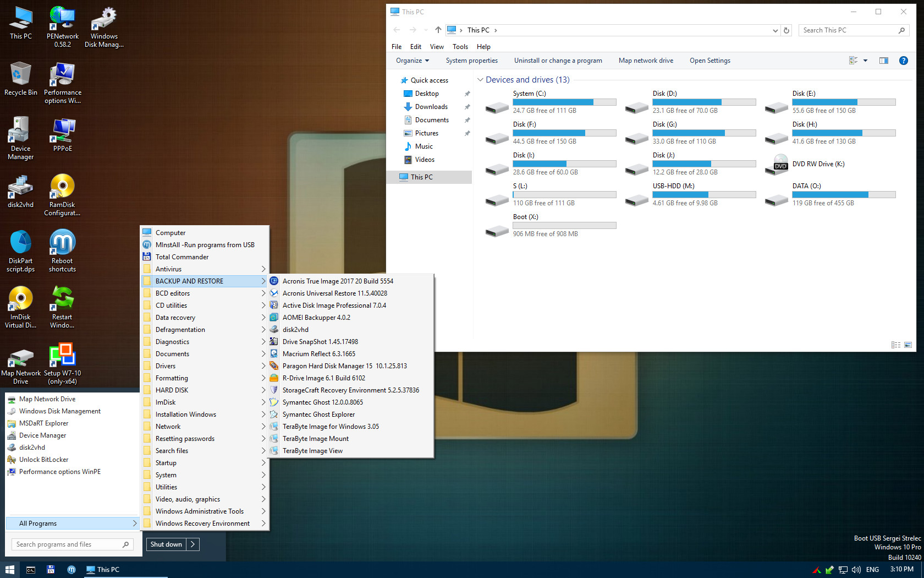924x578 pixels.
Task: Open Setup W7-10 desktop icon
Action: (62, 363)
